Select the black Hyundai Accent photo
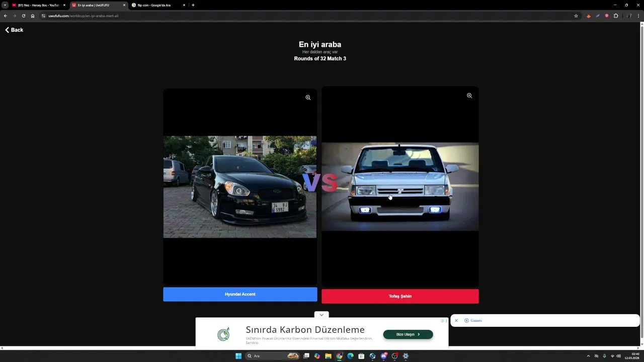This screenshot has width=644, height=362. [x=240, y=187]
